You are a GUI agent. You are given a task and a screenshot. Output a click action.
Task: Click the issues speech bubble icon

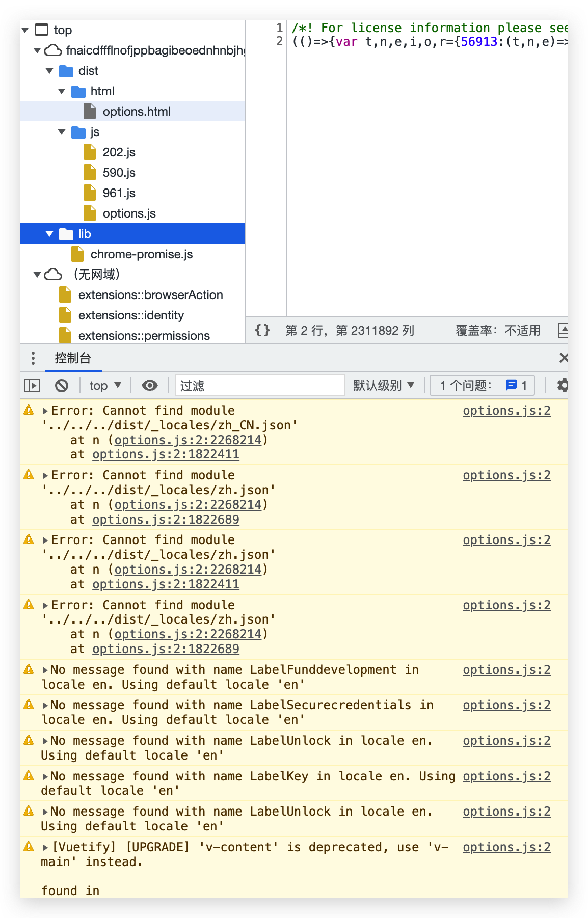tap(511, 386)
